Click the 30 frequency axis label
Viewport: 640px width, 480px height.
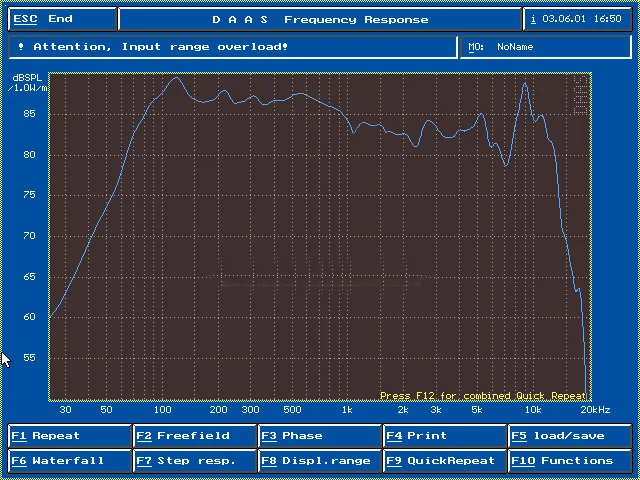pos(65,409)
